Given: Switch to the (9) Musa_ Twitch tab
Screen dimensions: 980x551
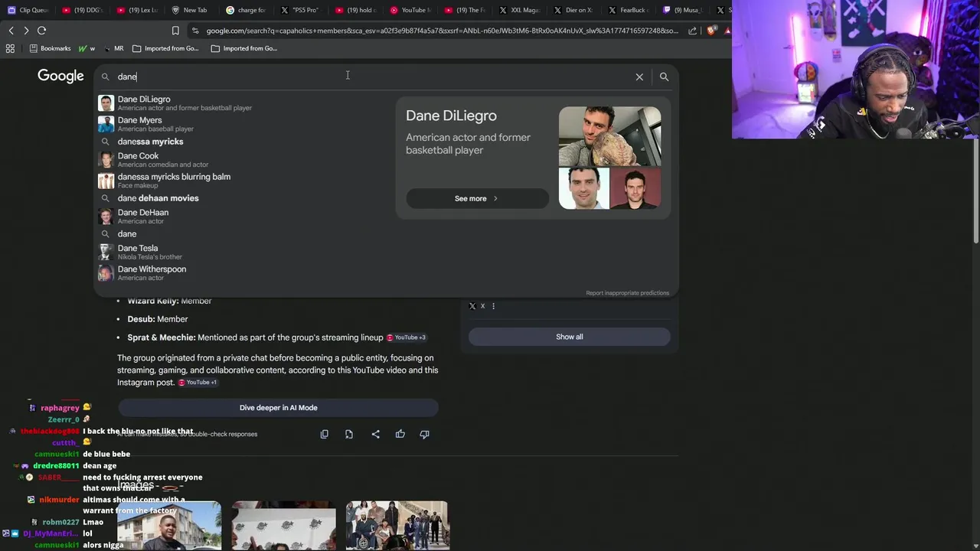Looking at the screenshot, I should pos(683,10).
